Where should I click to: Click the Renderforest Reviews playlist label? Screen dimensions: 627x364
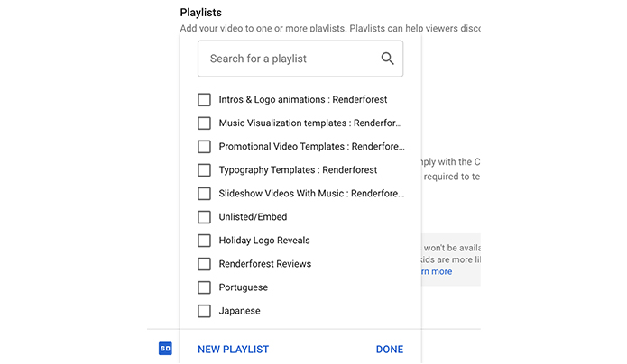(264, 264)
